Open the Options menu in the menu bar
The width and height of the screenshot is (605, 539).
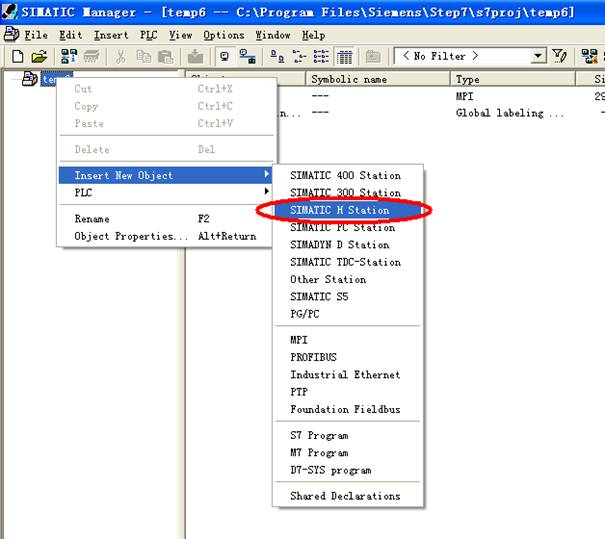223,35
